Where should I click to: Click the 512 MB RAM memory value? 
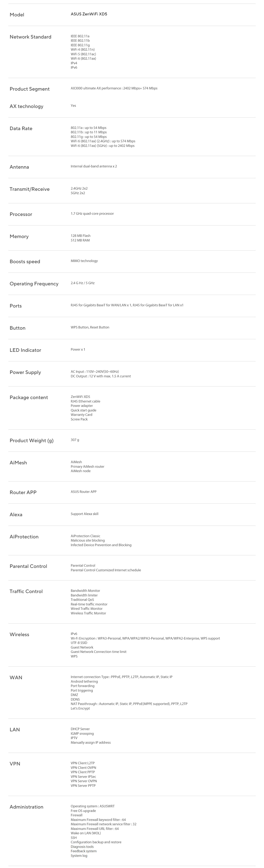[x=80, y=241]
